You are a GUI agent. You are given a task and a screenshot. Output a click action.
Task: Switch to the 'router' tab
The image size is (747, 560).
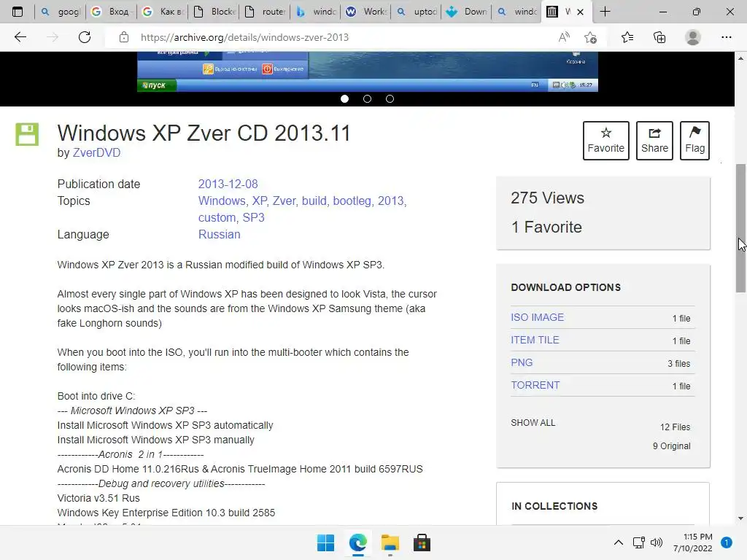click(266, 12)
